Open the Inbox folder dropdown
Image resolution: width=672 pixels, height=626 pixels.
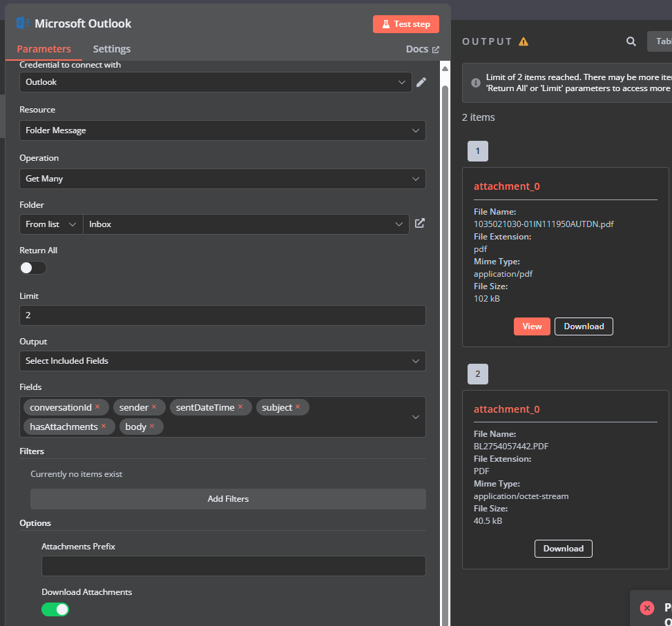[246, 224]
